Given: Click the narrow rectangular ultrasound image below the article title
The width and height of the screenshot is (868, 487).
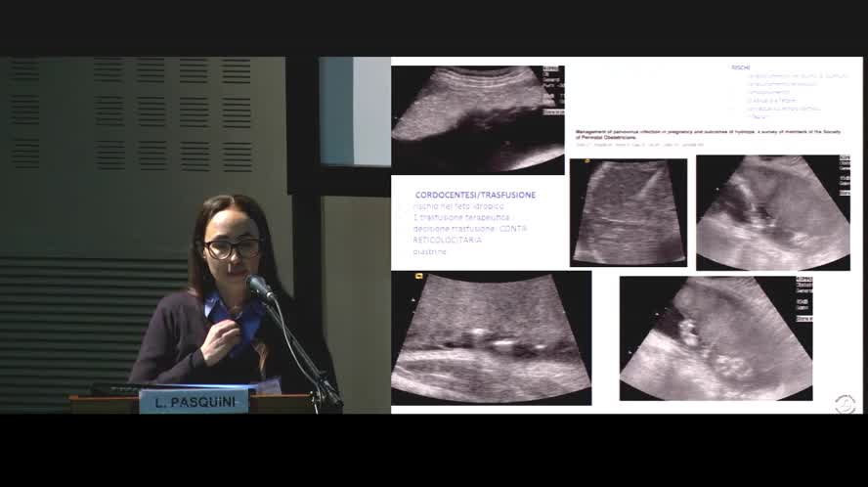Looking at the screenshot, I should (x=629, y=213).
